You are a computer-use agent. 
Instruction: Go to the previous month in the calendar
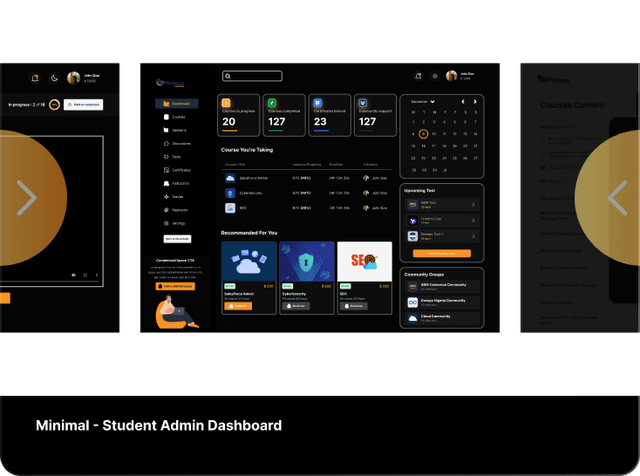462,102
